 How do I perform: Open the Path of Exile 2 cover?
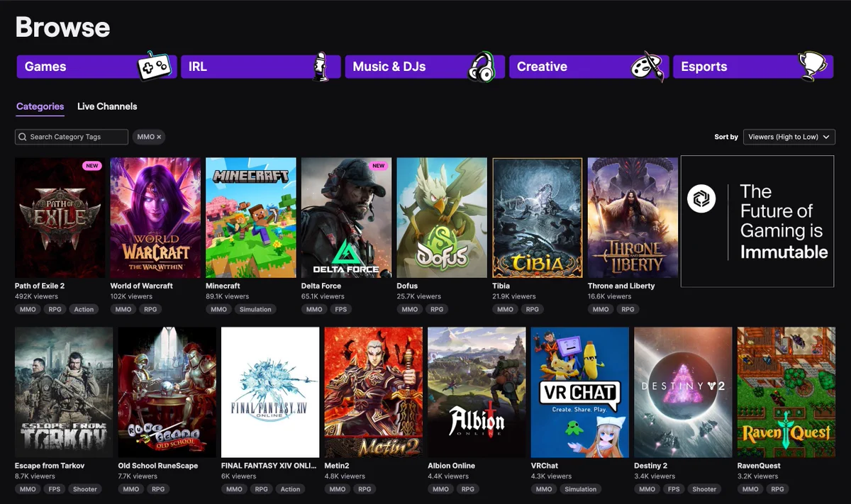[x=60, y=218]
